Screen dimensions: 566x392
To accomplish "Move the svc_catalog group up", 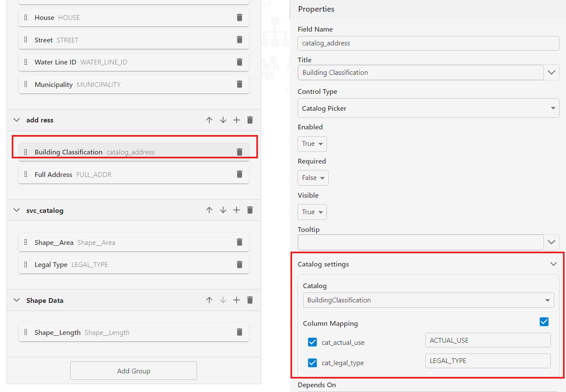I will pyautogui.click(x=209, y=210).
